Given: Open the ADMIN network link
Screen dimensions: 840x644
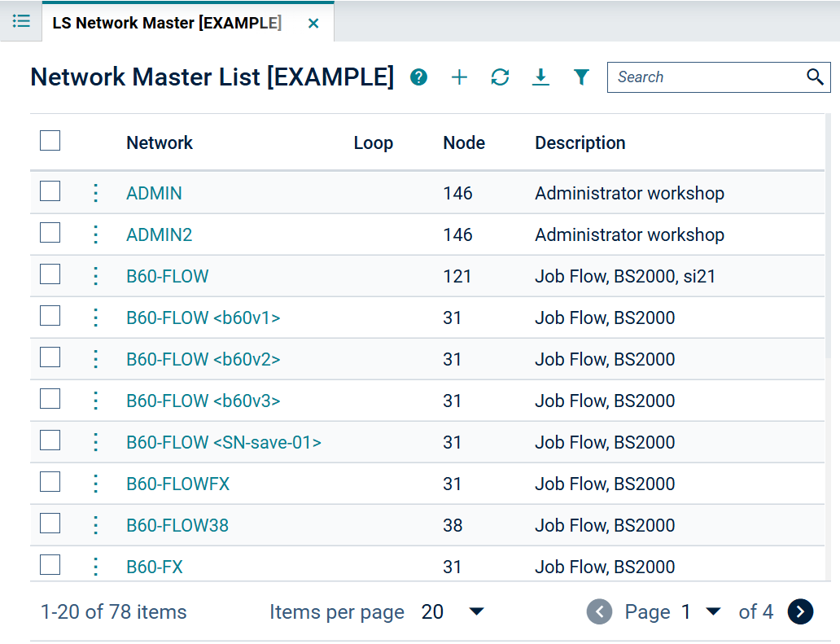Looking at the screenshot, I should (x=155, y=193).
